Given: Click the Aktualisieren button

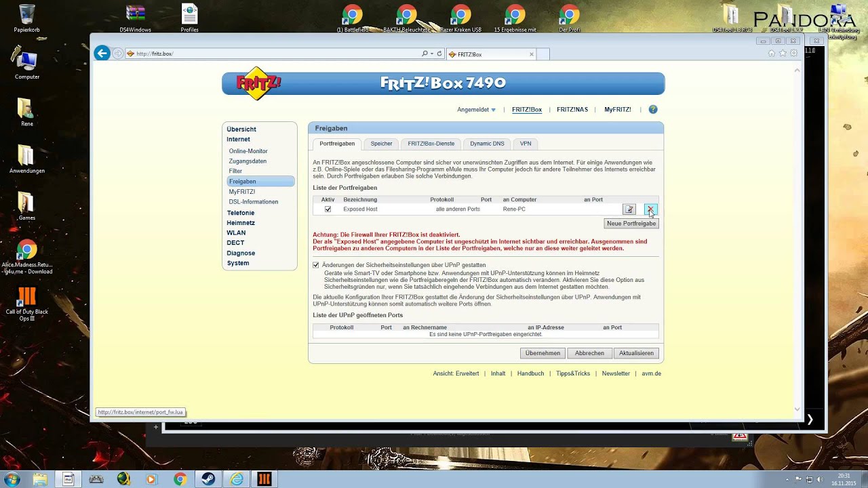Looking at the screenshot, I should (636, 353).
